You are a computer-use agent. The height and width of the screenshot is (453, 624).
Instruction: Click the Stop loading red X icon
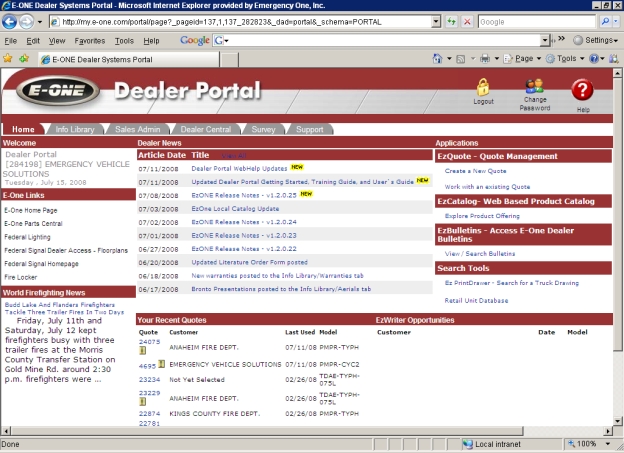pos(467,21)
